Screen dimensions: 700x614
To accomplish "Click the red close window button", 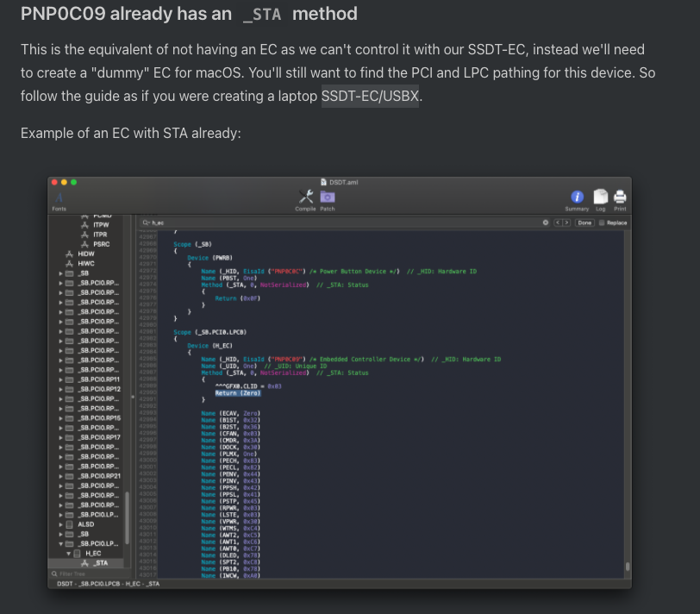I will tap(54, 182).
